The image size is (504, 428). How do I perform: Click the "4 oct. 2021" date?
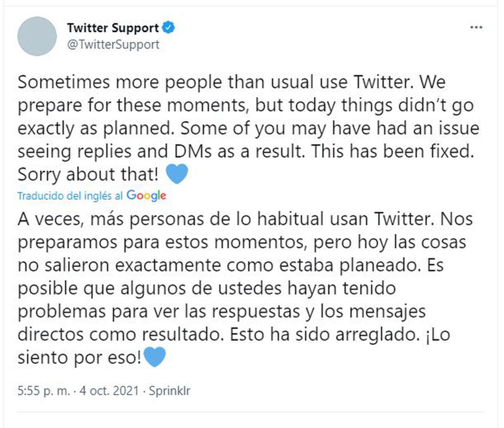click(x=107, y=391)
